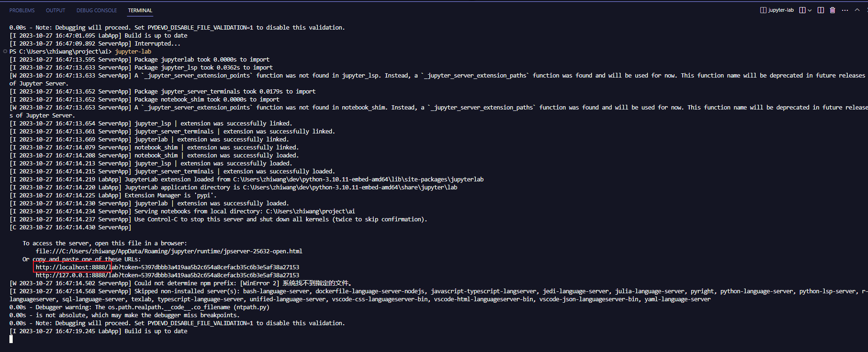Activate the TERMINAL tab
The width and height of the screenshot is (868, 352).
click(140, 10)
